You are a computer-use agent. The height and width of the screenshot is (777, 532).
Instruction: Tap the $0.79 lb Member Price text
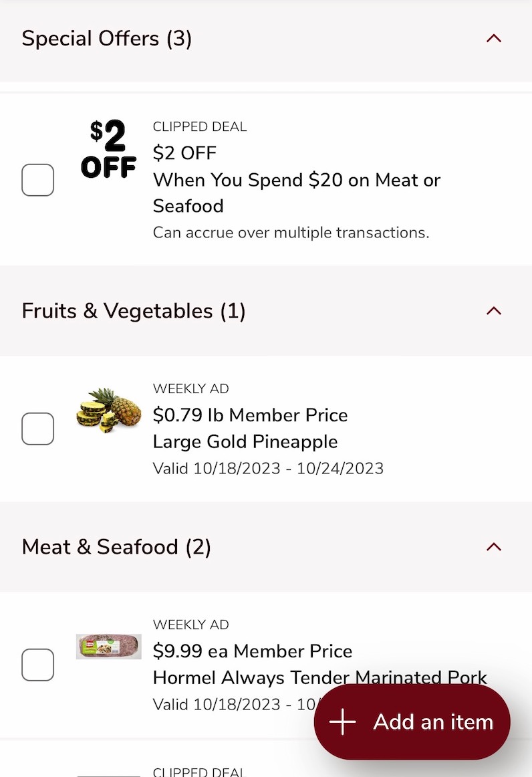(x=250, y=415)
